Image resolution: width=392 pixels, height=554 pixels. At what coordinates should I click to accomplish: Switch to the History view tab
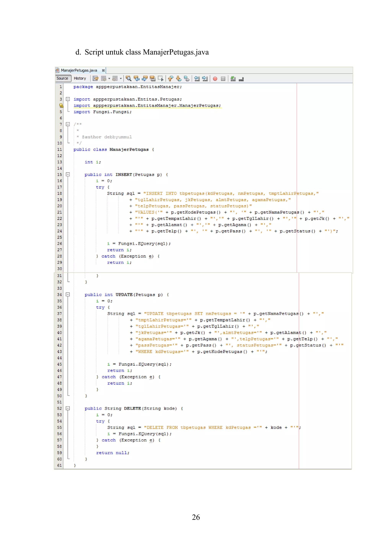point(80,78)
